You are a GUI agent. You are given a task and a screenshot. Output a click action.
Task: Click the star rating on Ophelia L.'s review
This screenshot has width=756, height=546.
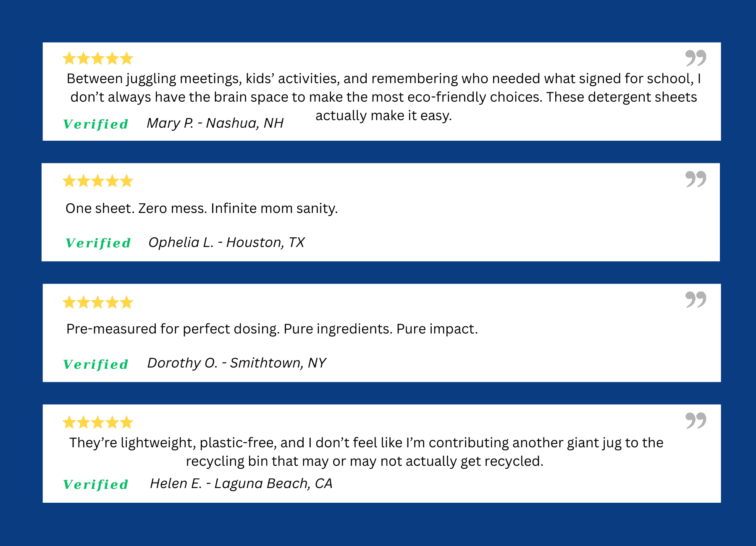[98, 181]
